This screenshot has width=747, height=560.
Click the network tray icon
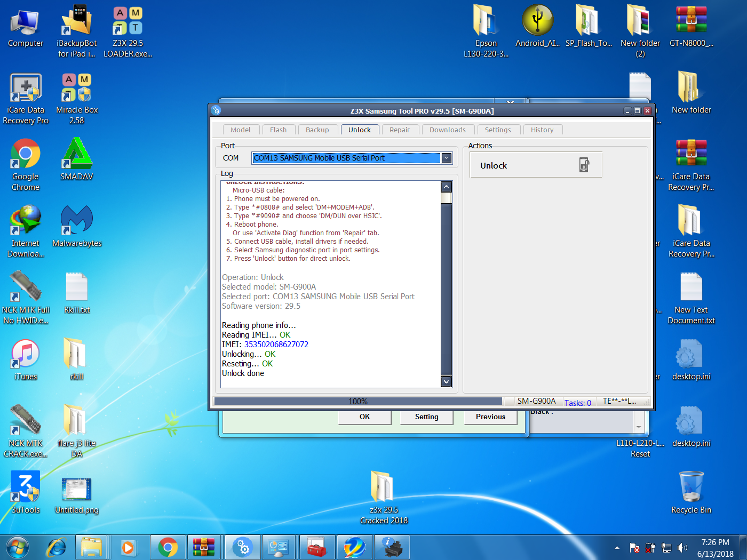[x=666, y=548]
